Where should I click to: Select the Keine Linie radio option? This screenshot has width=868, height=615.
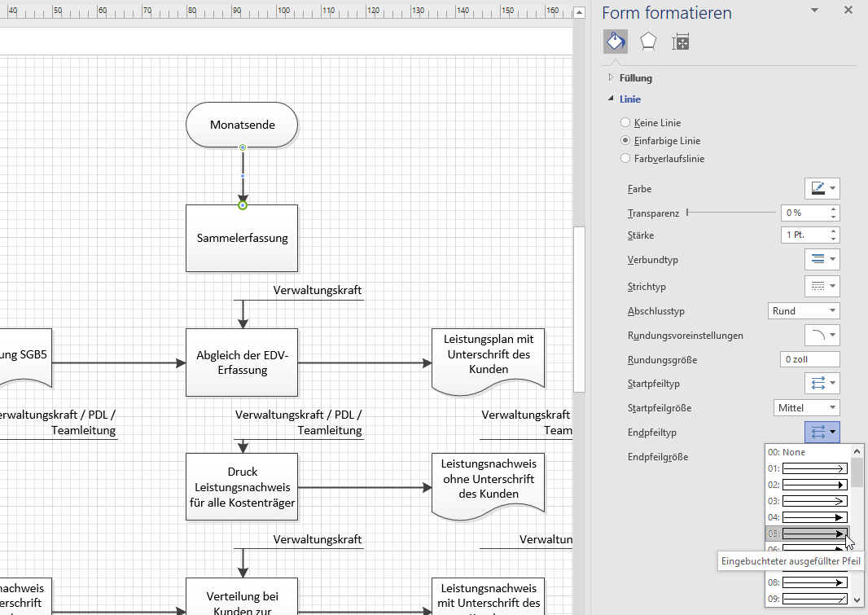coord(625,123)
